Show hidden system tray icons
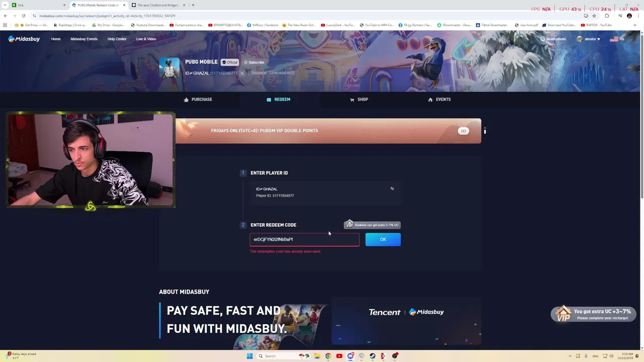 [x=570, y=356]
